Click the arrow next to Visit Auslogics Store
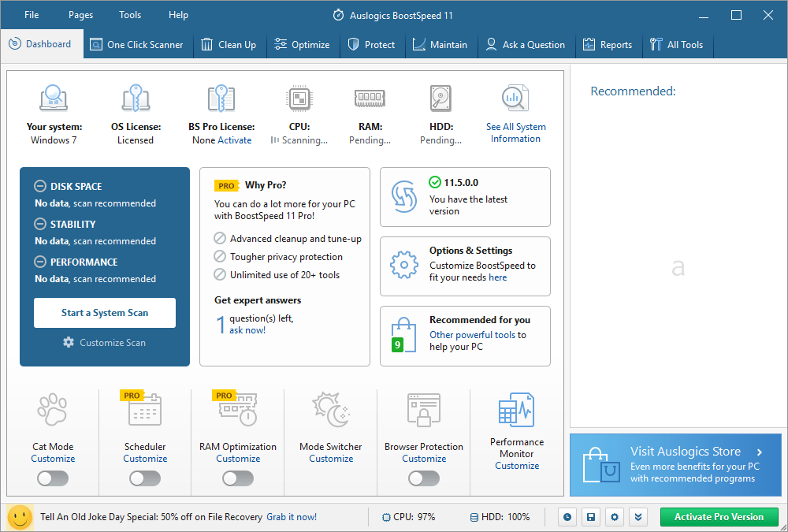 [x=760, y=452]
